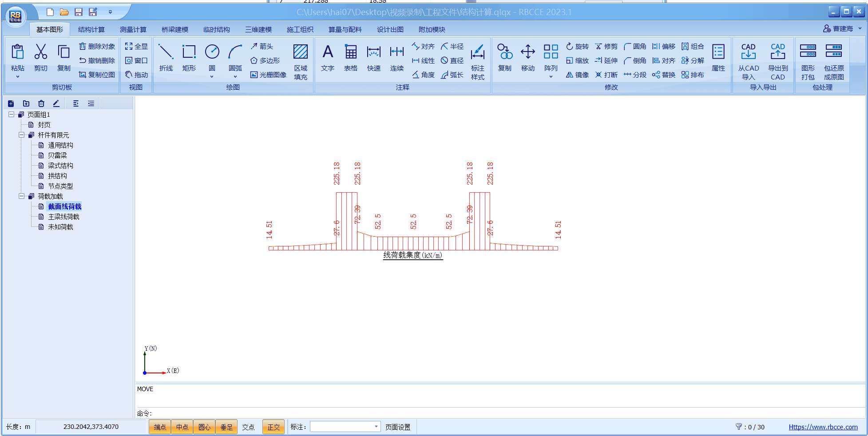Collapse the 杆件有限元 tree node
The width and height of the screenshot is (868, 436).
pyautogui.click(x=21, y=135)
